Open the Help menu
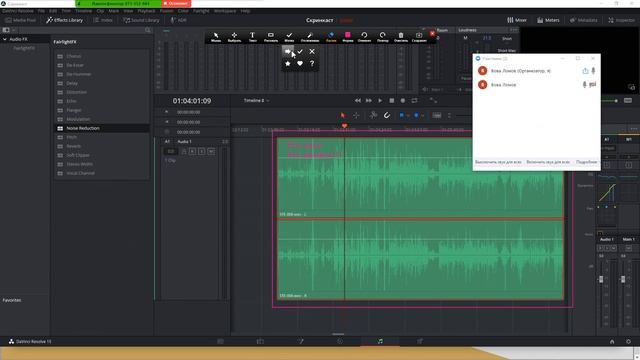Screen dimensions: 640x360 pos(245,11)
